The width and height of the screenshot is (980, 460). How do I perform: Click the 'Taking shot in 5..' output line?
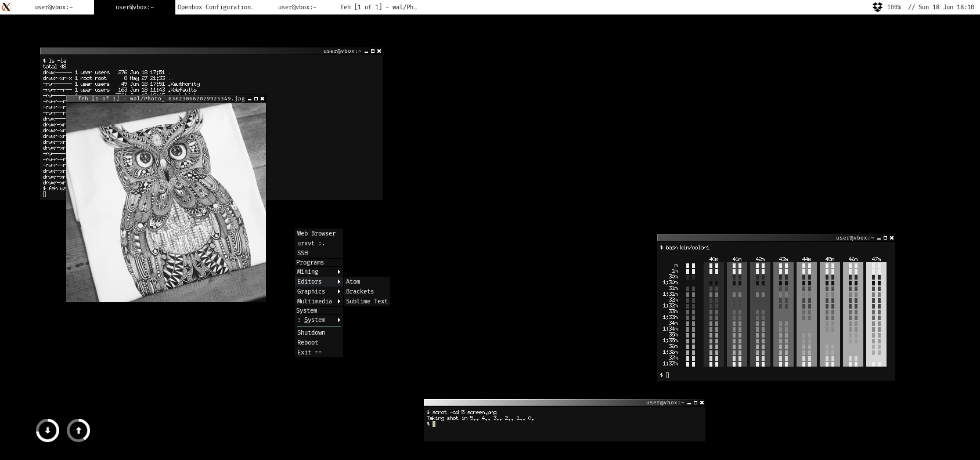[x=480, y=418]
